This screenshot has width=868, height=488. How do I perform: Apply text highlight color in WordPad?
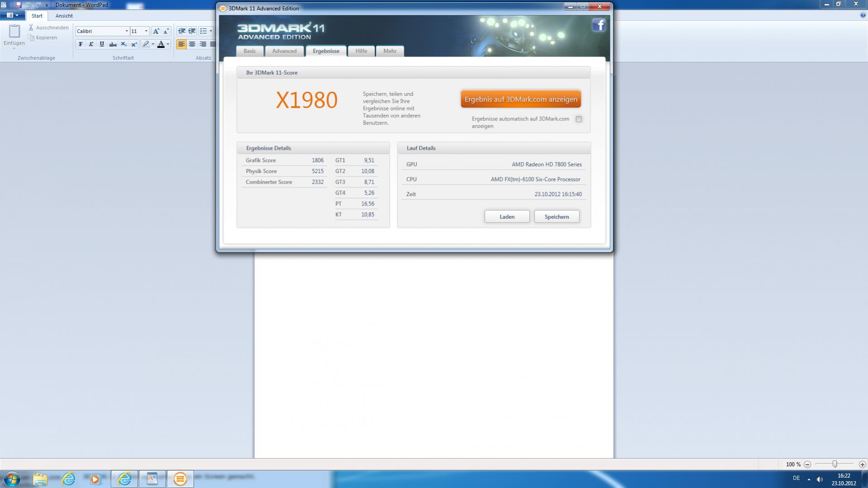[146, 44]
